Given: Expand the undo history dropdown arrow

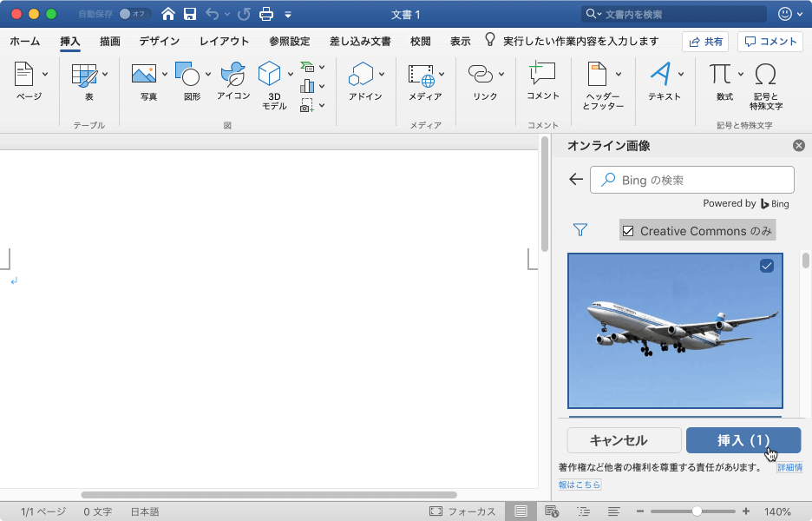Looking at the screenshot, I should pos(226,15).
